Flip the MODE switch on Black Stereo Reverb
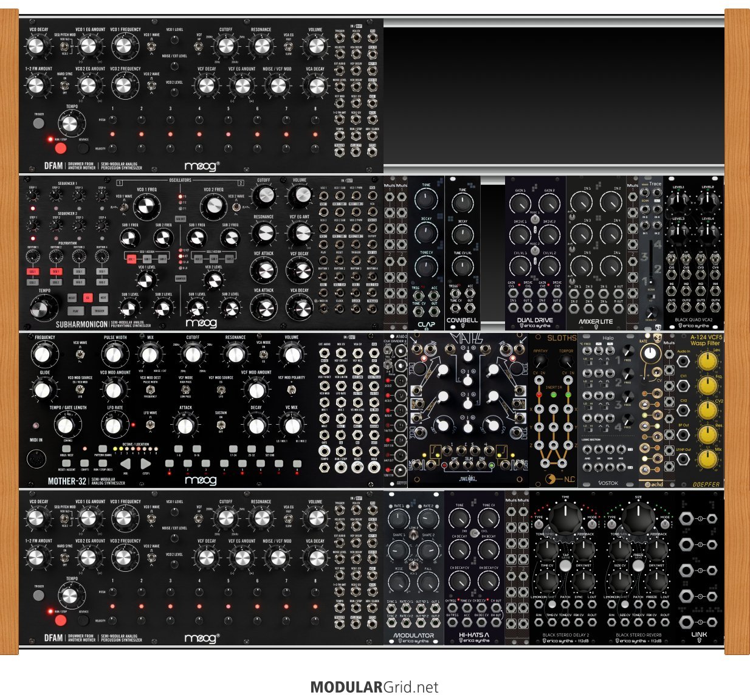750x700 pixels. pyautogui.click(x=664, y=525)
